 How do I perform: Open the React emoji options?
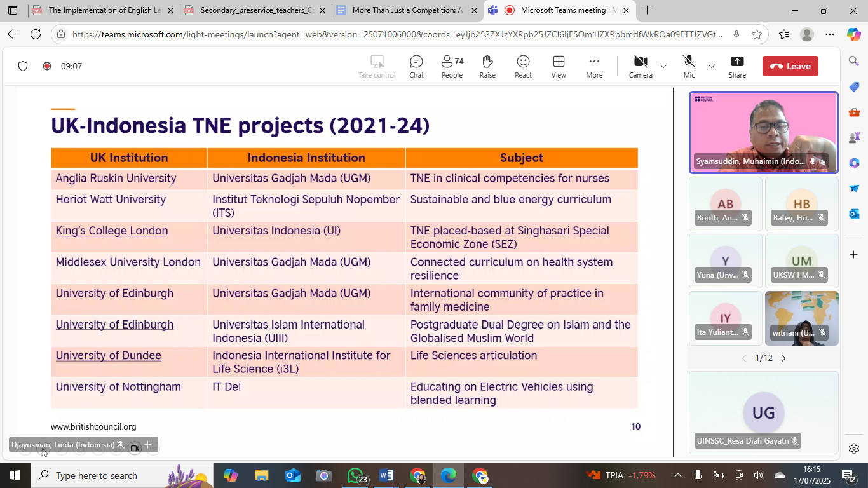pyautogui.click(x=523, y=67)
